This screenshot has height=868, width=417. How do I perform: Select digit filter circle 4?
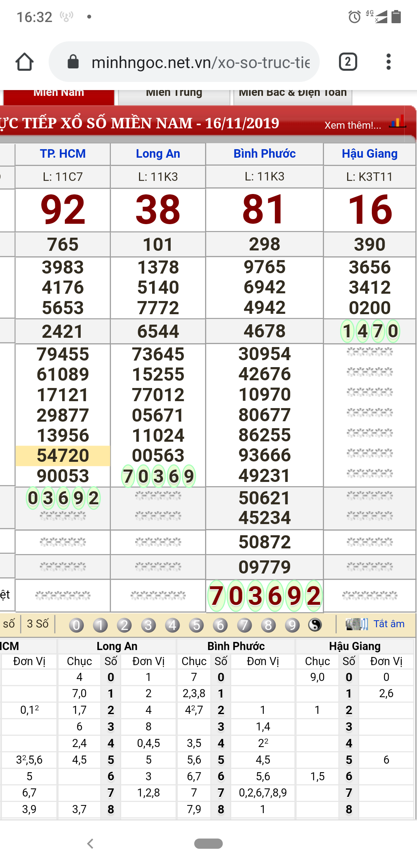172,625
